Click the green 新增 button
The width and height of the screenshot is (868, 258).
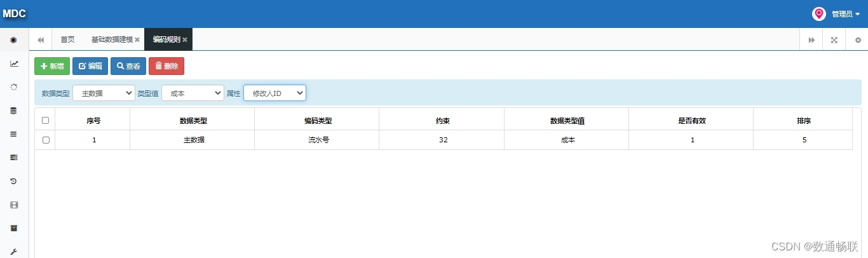pos(52,66)
